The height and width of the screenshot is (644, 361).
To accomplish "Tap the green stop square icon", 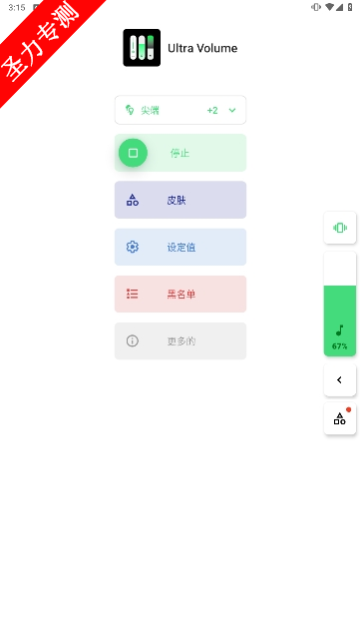I will click(133, 153).
